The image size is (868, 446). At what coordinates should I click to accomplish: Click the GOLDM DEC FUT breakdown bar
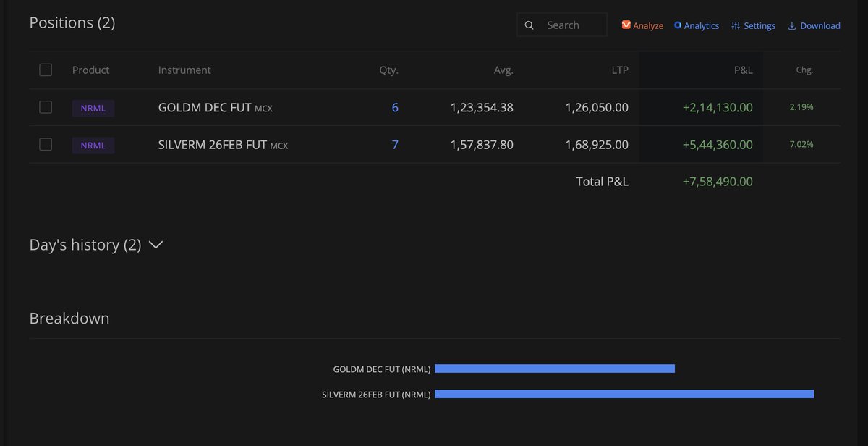coord(555,369)
